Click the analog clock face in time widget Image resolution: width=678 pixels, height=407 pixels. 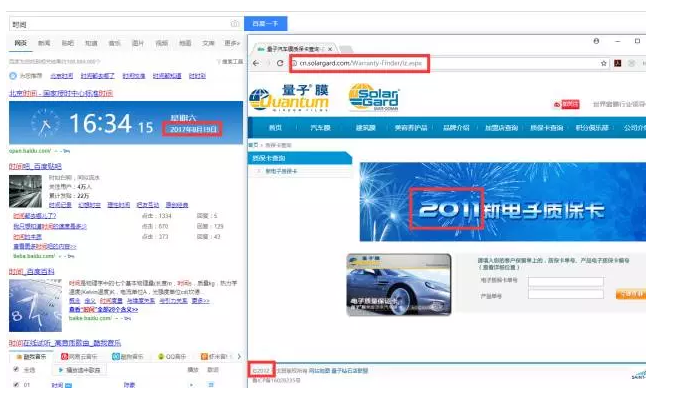coord(45,124)
